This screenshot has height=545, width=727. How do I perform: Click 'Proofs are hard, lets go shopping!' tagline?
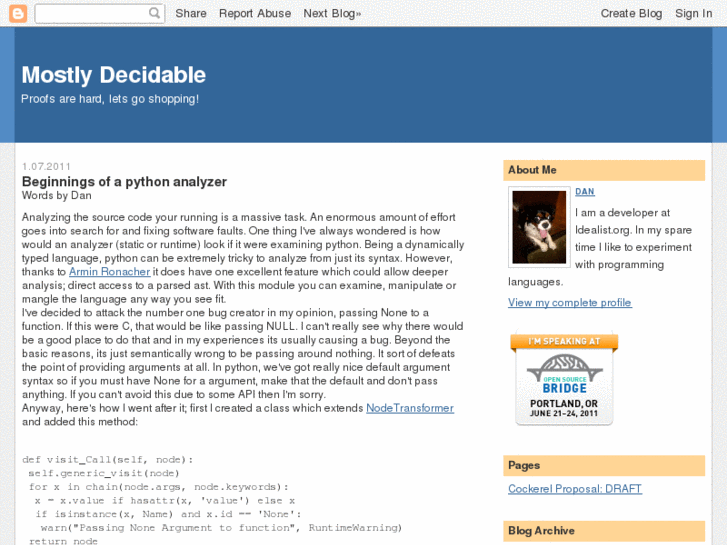[110, 99]
